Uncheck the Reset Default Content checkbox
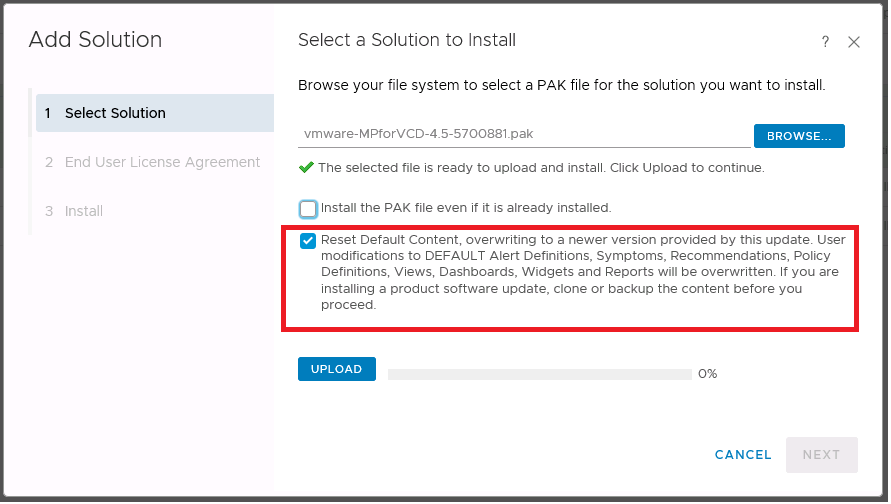Screen dimensions: 891x504 [x=308, y=241]
